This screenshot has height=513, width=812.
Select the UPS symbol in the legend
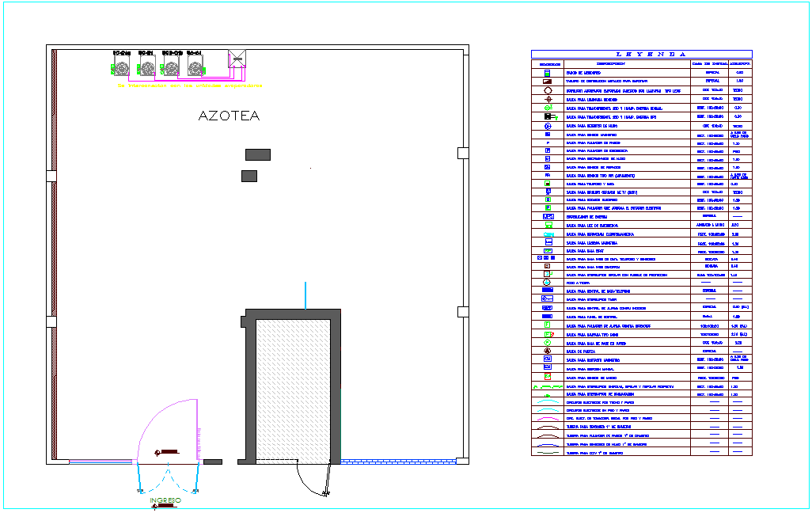click(x=548, y=216)
